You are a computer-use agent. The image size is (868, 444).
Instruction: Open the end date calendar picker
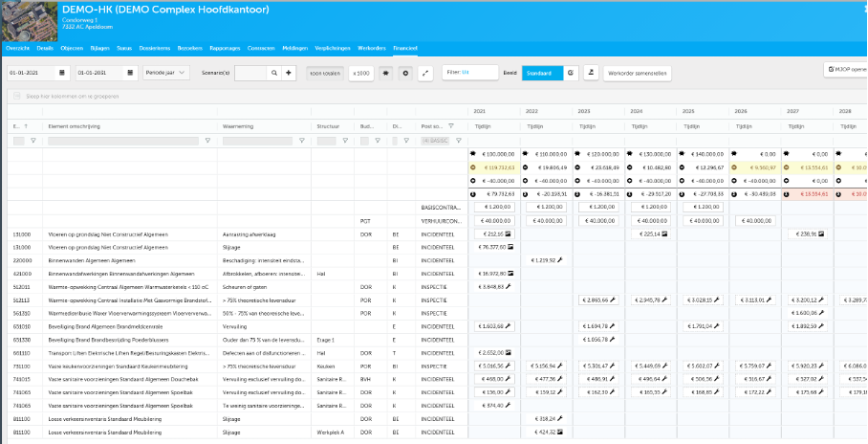pyautogui.click(x=130, y=73)
